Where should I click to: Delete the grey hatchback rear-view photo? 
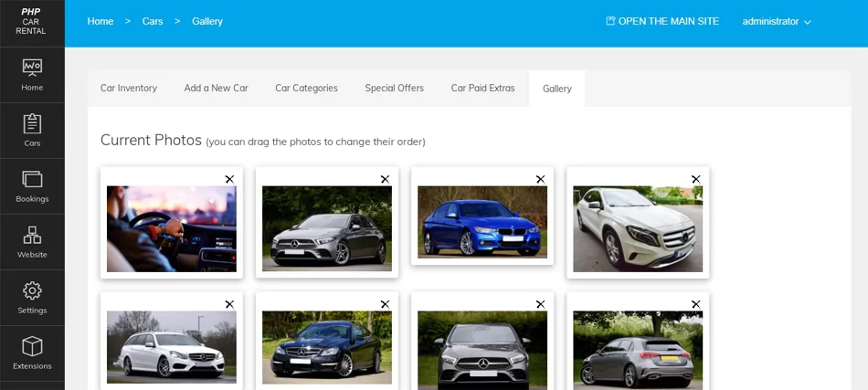696,304
